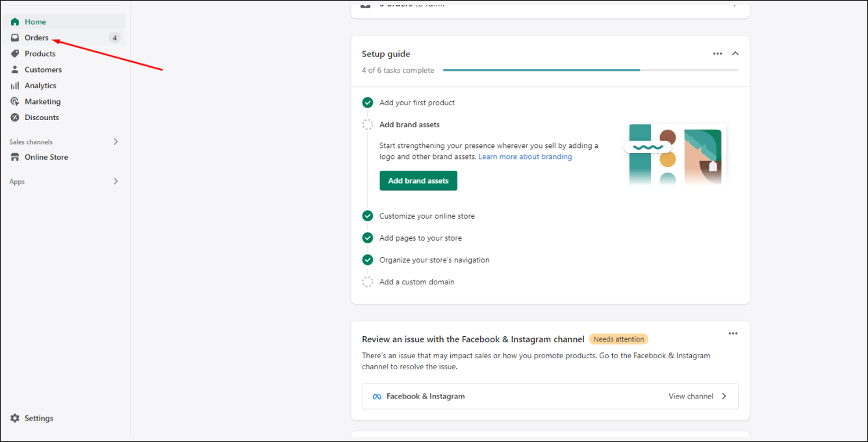Open Online Store sales channel
868x442 pixels.
pyautogui.click(x=64, y=157)
